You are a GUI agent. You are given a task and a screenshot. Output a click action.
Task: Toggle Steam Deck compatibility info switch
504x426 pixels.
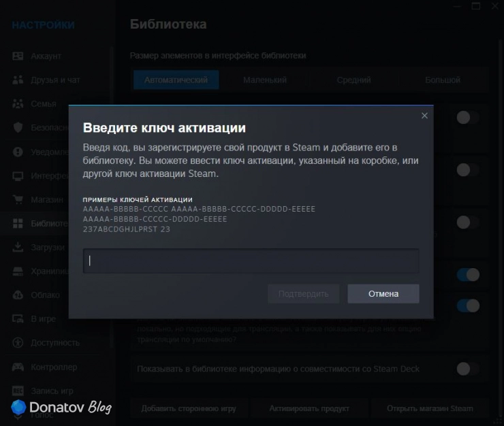468,369
